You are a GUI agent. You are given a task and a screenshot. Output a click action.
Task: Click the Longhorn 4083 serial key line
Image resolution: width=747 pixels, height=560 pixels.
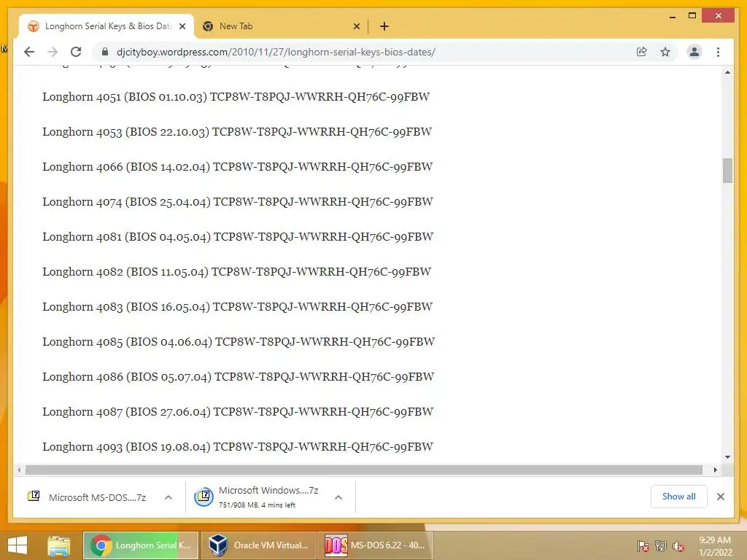coord(237,307)
